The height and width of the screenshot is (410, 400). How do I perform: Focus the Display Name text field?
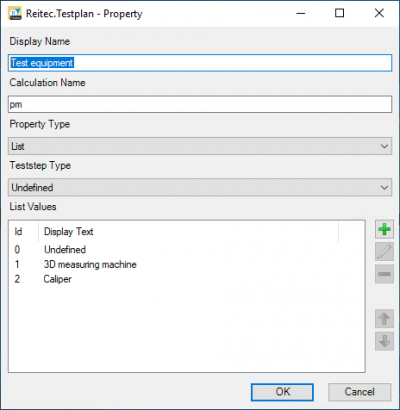pos(200,63)
